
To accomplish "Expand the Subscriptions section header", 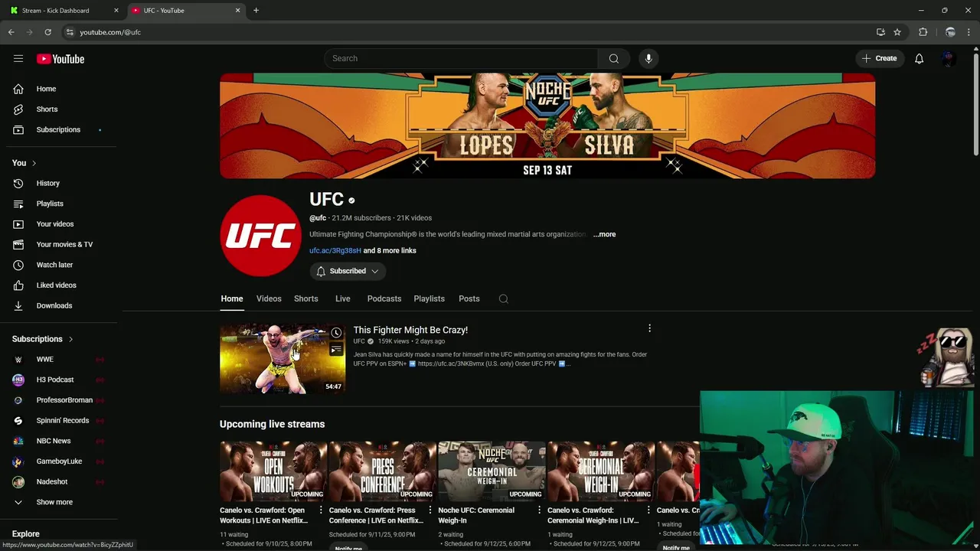I will pyautogui.click(x=43, y=339).
